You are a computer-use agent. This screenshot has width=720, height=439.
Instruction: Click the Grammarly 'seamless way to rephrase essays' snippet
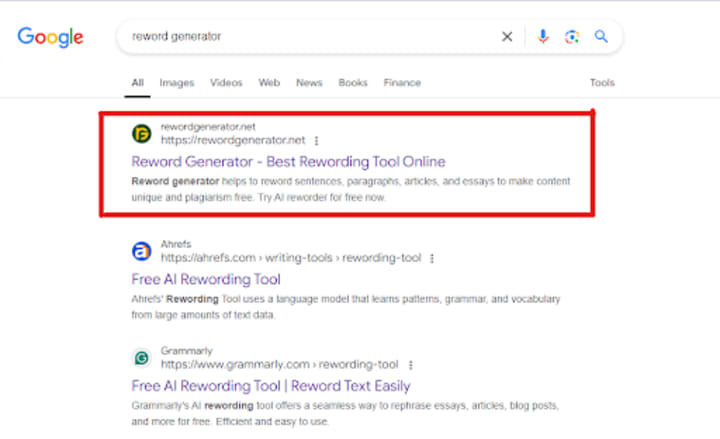point(345,413)
